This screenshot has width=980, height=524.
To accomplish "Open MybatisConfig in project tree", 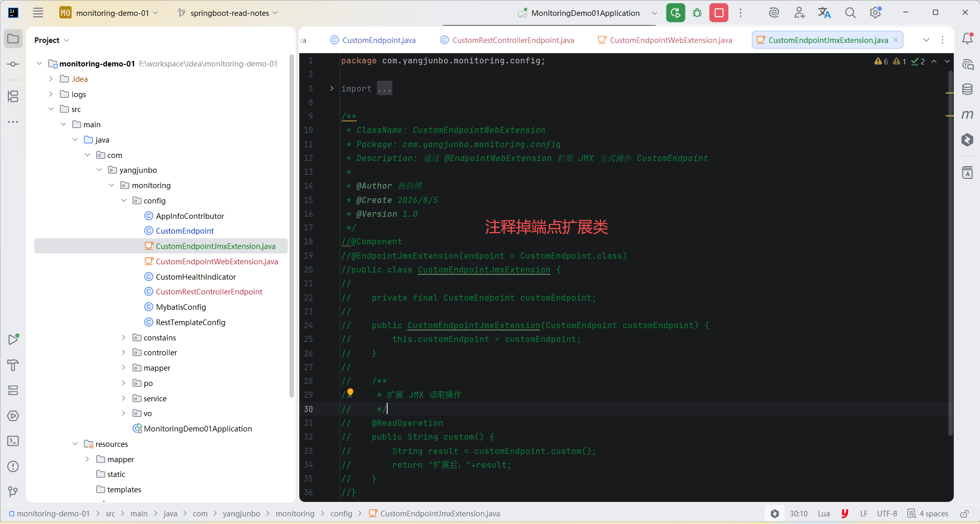I will tap(181, 307).
